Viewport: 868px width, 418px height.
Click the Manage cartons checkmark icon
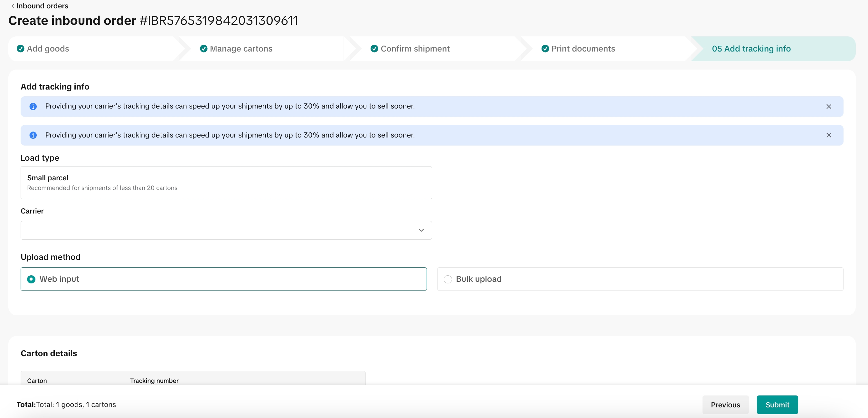pos(203,49)
